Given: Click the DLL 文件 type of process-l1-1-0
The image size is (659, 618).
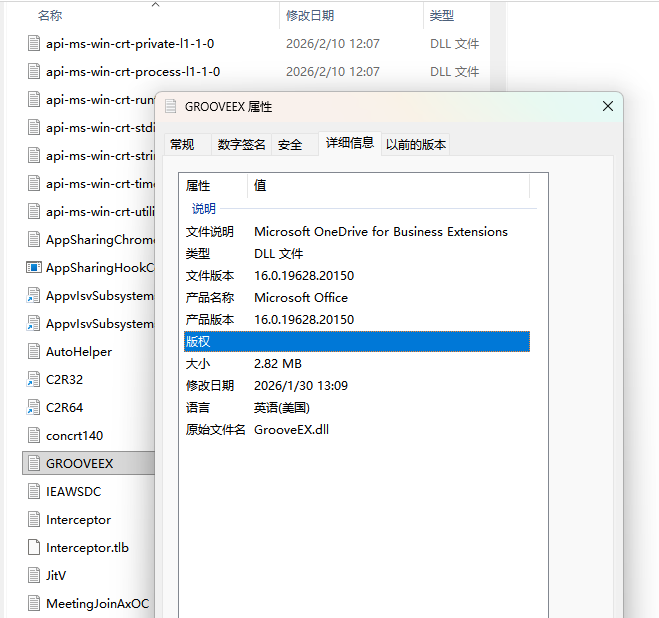Looking at the screenshot, I should click(x=454, y=71).
